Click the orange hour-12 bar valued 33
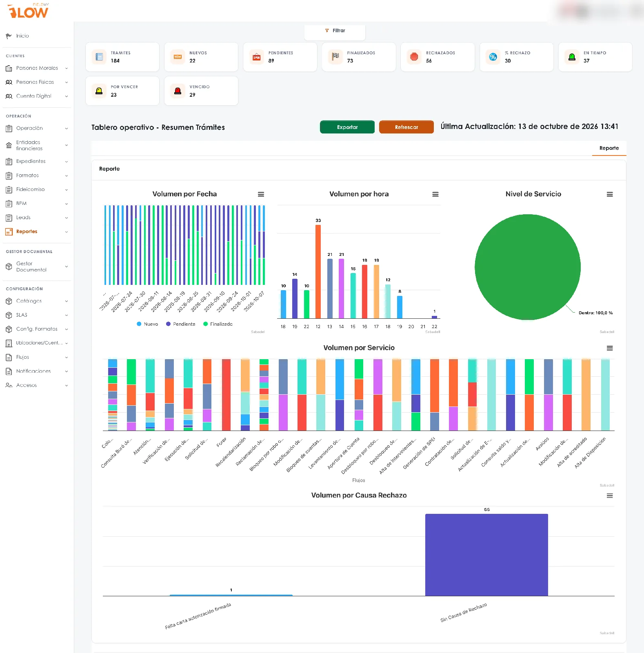The image size is (644, 653). pyautogui.click(x=318, y=271)
